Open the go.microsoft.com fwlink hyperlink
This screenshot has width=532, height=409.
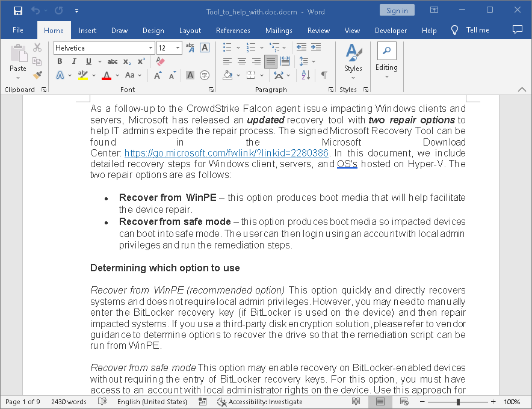tap(226, 153)
